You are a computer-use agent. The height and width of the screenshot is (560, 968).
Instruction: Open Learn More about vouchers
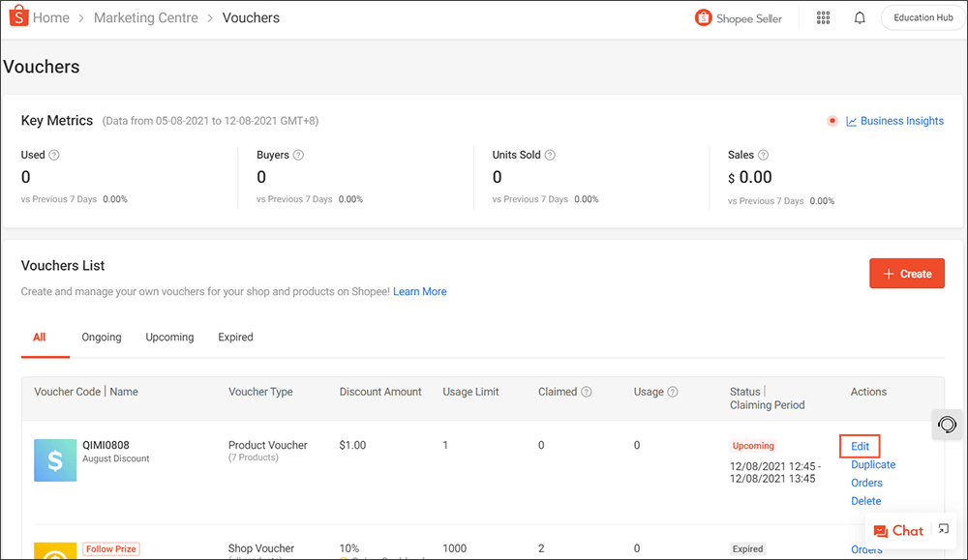point(419,291)
